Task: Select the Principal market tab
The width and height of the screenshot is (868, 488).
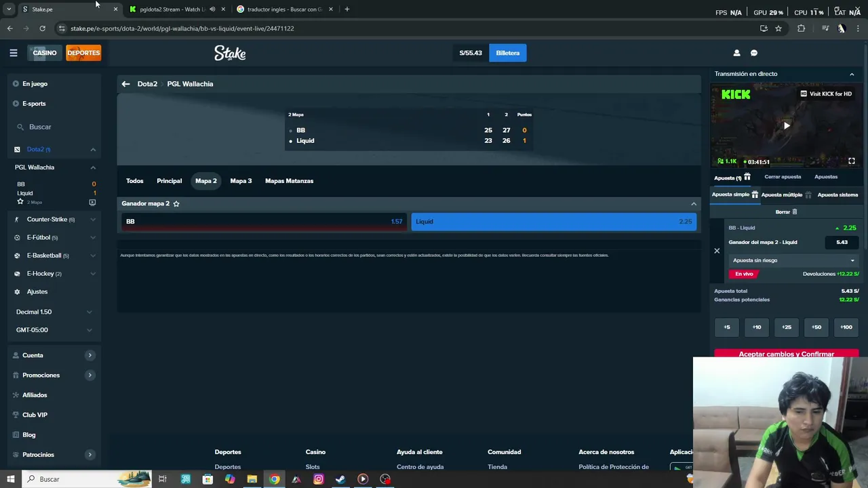Action: tap(170, 181)
